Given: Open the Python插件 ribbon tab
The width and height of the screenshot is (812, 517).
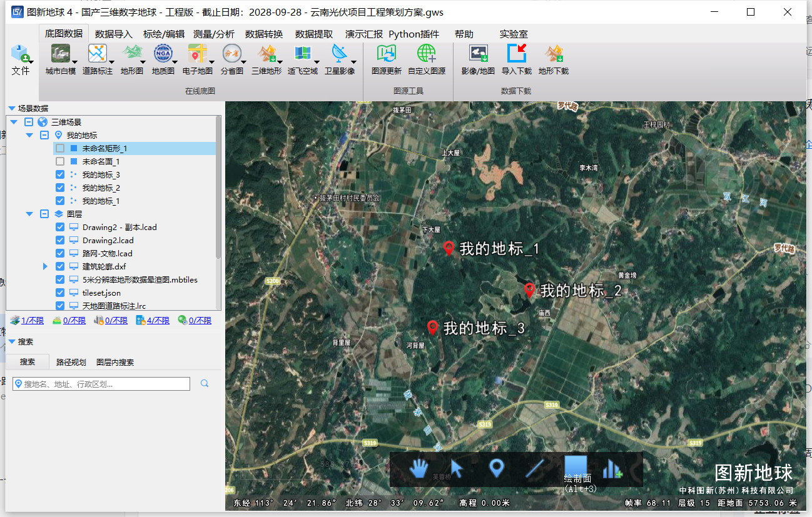Looking at the screenshot, I should click(x=414, y=34).
